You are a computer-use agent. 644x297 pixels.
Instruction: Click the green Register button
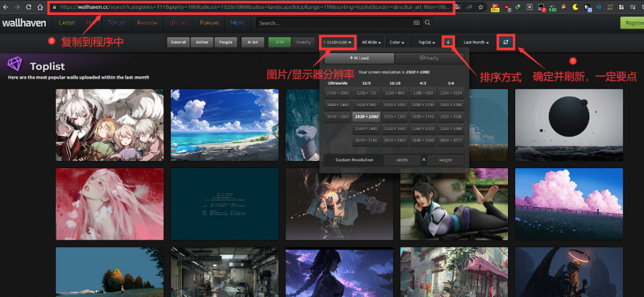pos(632,23)
